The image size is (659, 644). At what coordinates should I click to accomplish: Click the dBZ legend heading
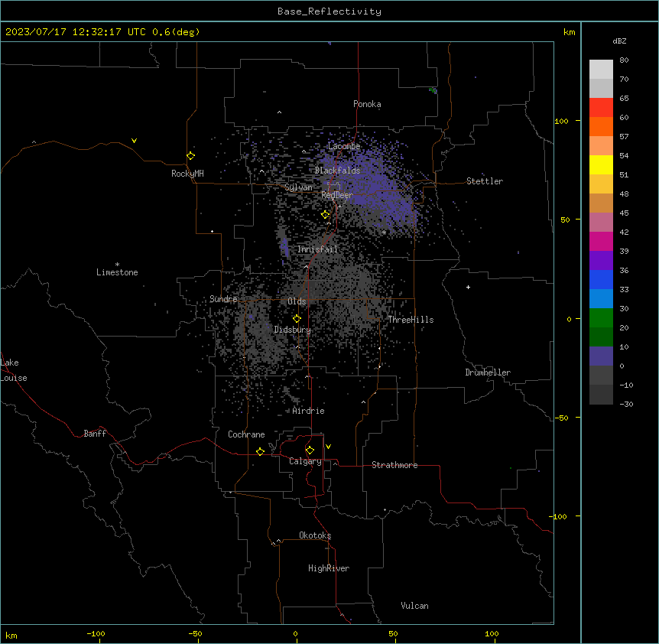tap(619, 41)
